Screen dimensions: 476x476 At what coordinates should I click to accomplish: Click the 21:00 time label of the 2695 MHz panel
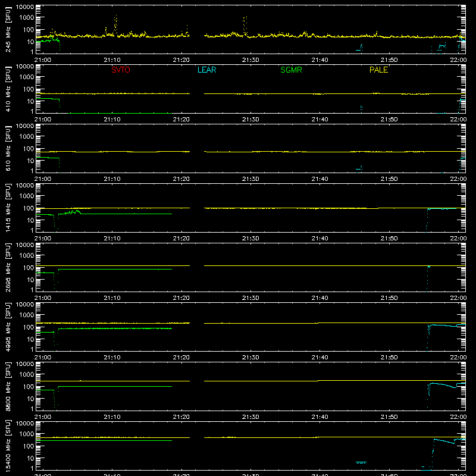(x=43, y=298)
